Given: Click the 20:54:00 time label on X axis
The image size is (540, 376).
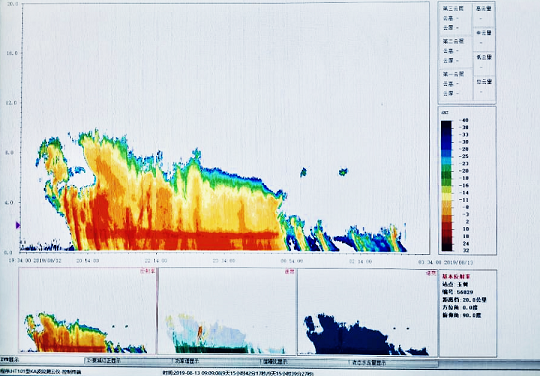Looking at the screenshot, I should (87, 261).
